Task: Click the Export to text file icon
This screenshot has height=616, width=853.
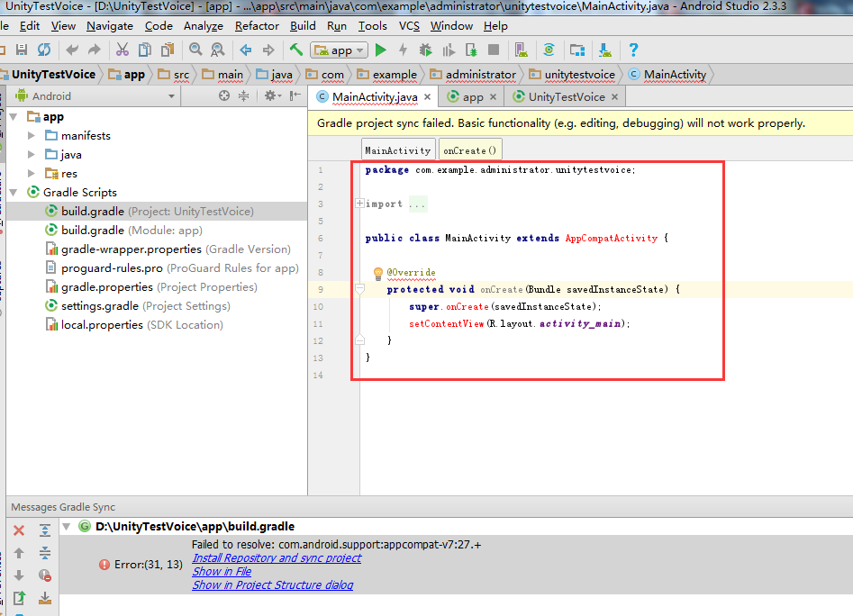Action: pyautogui.click(x=19, y=598)
